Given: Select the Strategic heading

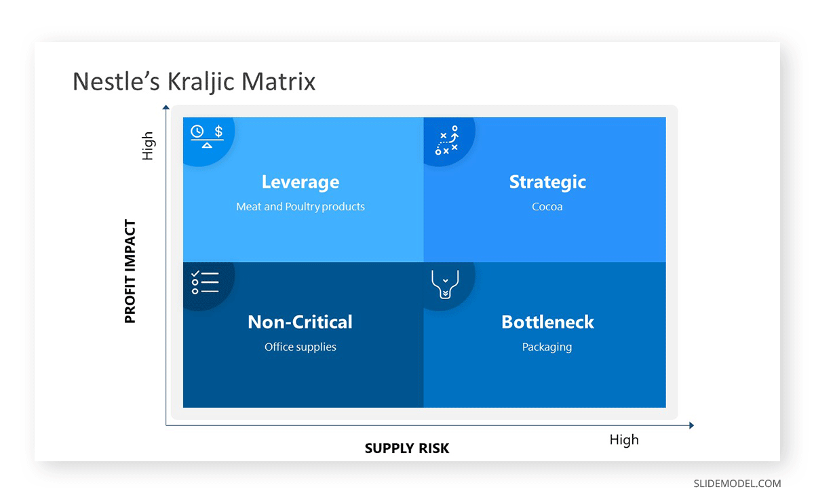Looking at the screenshot, I should click(547, 182).
